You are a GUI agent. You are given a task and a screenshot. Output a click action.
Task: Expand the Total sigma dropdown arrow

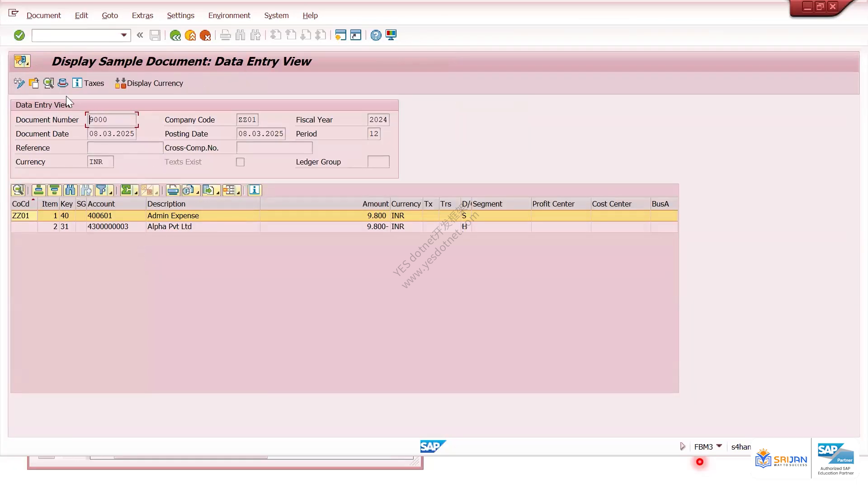click(x=136, y=192)
